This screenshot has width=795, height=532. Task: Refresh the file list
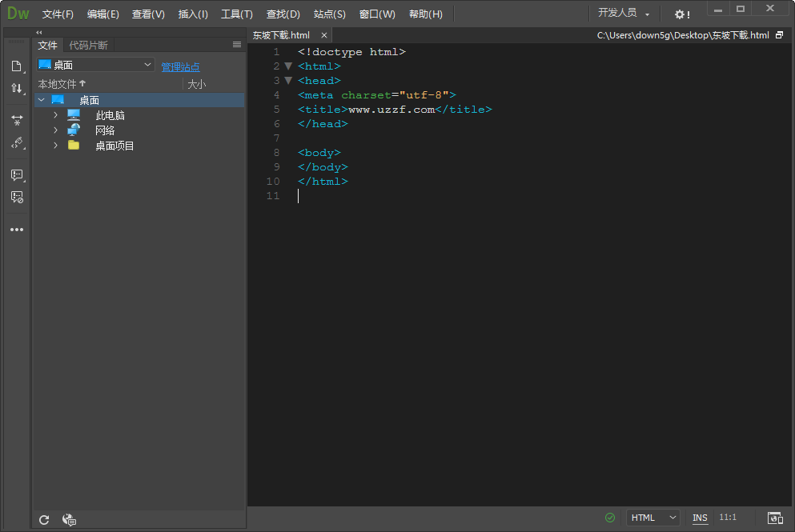click(x=44, y=520)
